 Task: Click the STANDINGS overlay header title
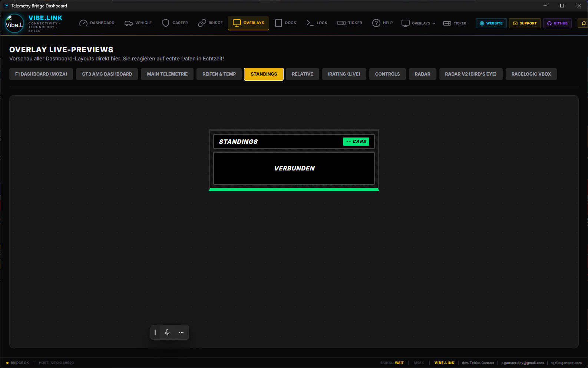(x=238, y=142)
